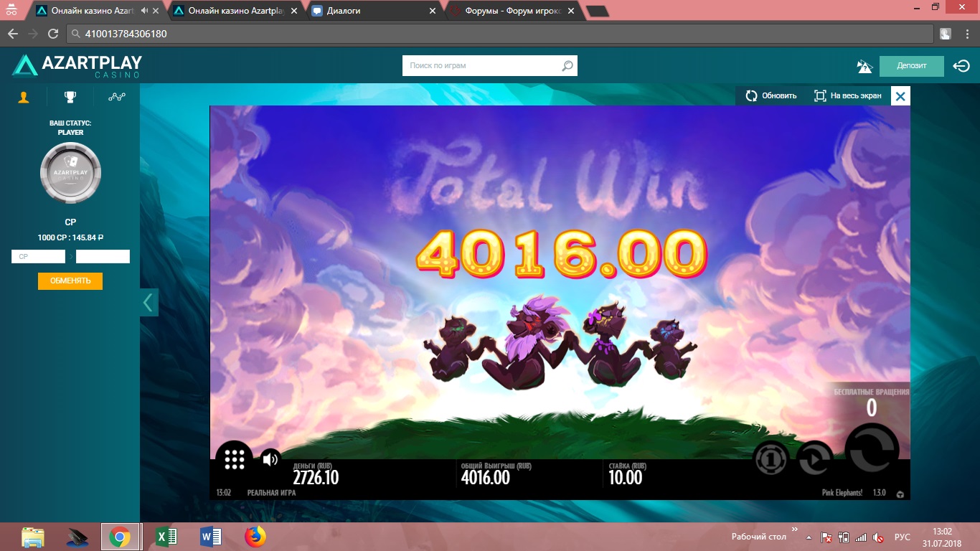Screen dimensions: 980x551
Task: Switch to the Диалоги browser tab
Action: pyautogui.click(x=373, y=11)
